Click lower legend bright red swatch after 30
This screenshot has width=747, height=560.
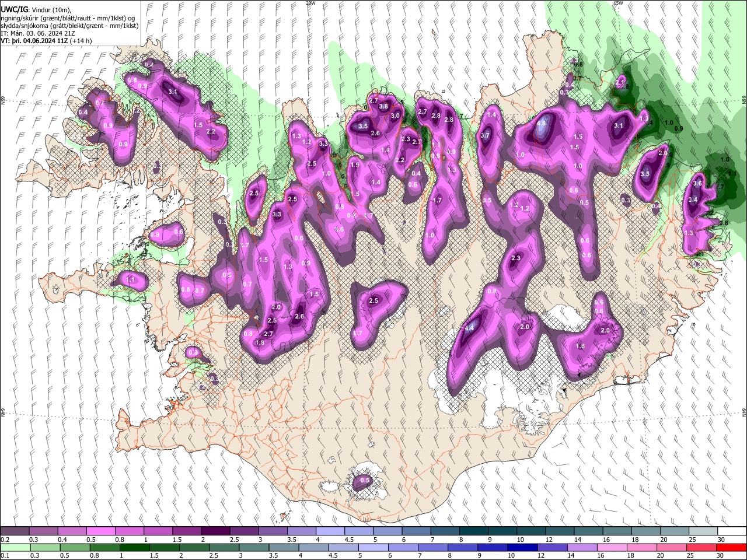(731, 547)
